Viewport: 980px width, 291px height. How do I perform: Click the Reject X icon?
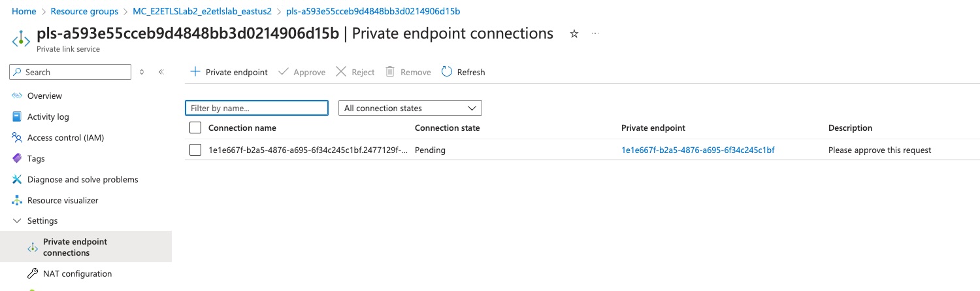(341, 72)
